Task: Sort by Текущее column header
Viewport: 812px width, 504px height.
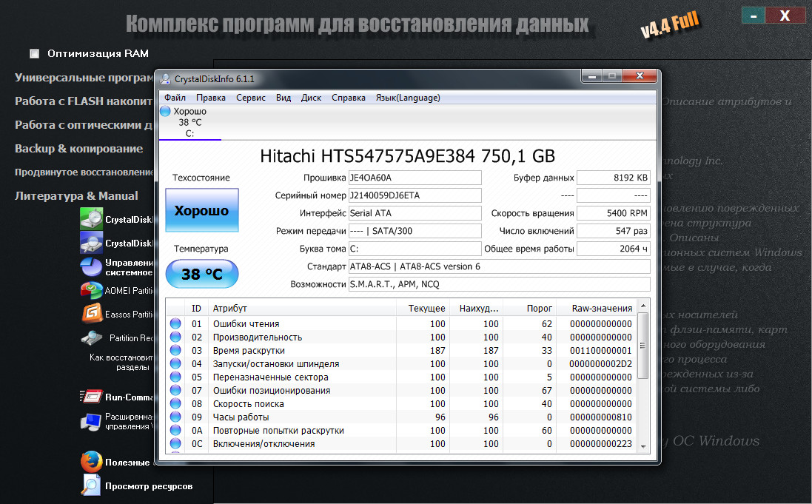Action: pos(423,308)
